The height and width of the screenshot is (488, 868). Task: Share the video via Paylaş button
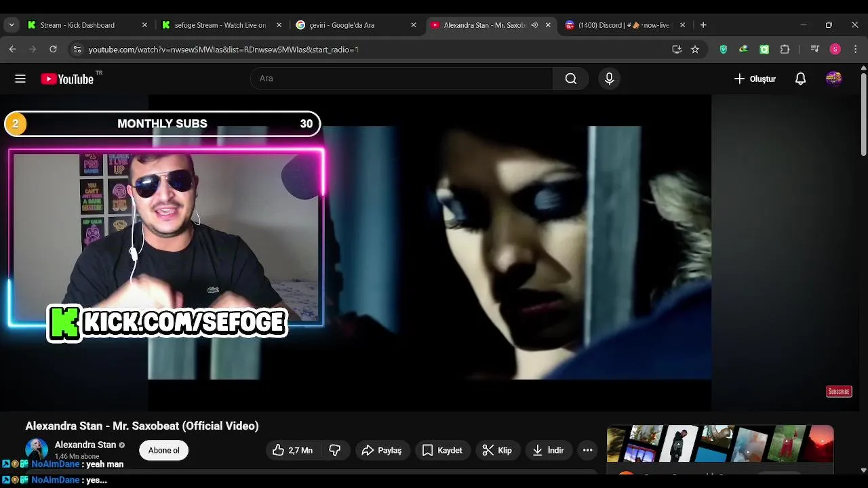click(382, 450)
